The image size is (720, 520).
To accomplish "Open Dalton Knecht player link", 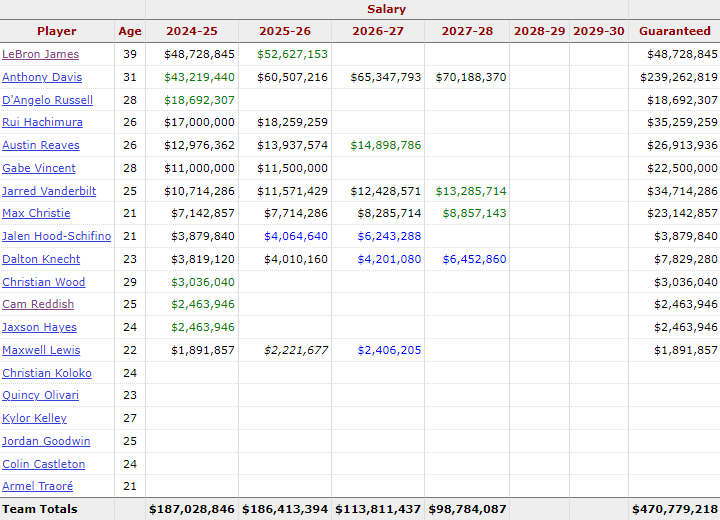I will (41, 259).
